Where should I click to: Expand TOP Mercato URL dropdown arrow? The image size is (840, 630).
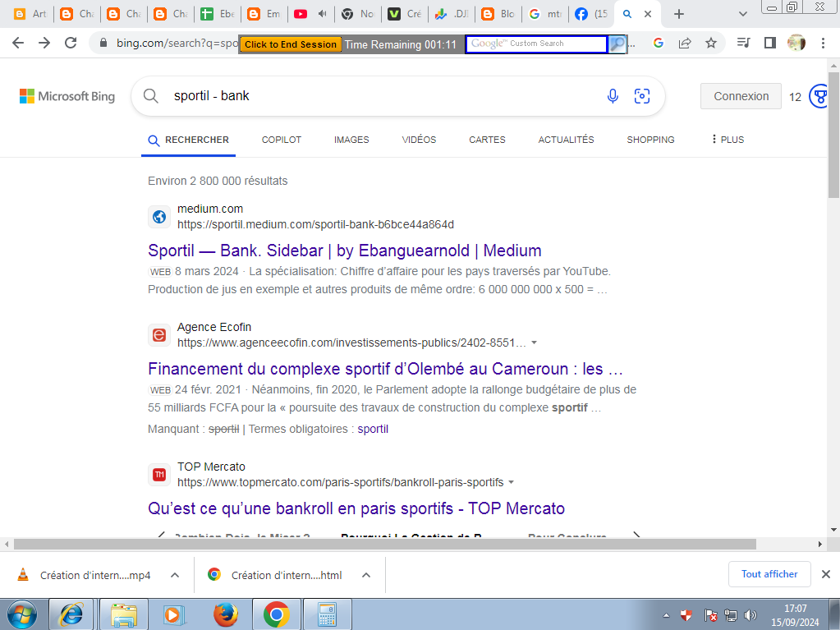[x=511, y=483]
